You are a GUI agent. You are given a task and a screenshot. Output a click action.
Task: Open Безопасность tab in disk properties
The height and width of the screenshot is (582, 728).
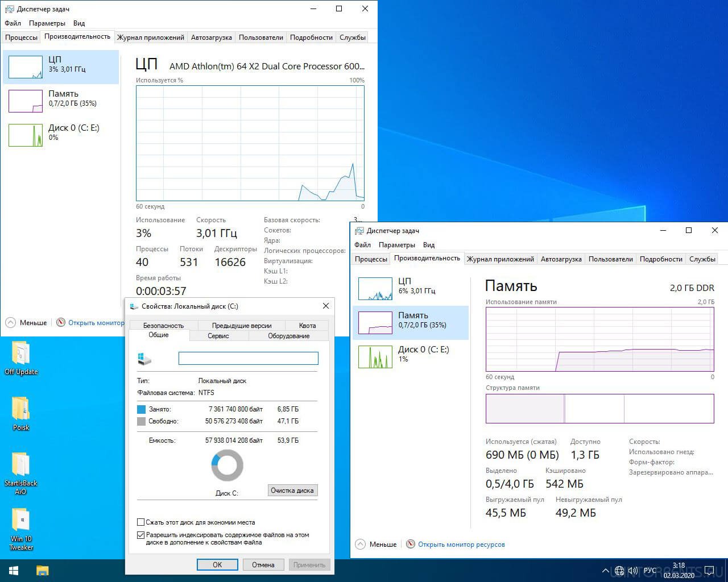tap(163, 326)
